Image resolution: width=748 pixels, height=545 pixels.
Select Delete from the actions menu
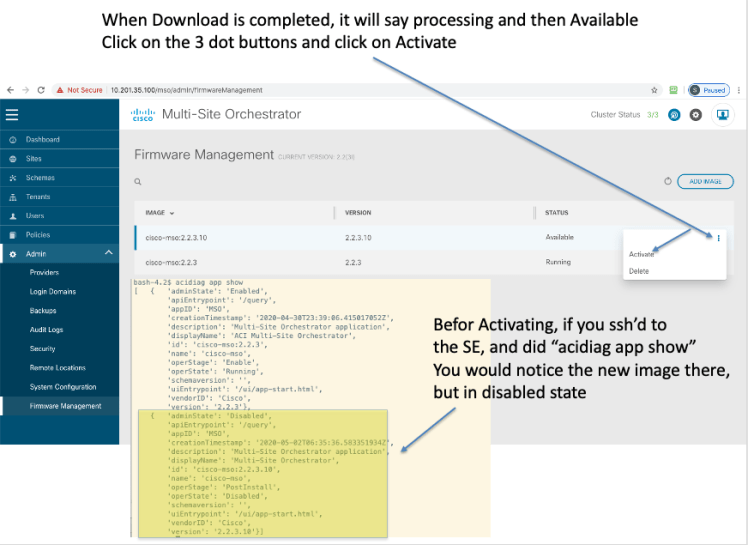(639, 271)
